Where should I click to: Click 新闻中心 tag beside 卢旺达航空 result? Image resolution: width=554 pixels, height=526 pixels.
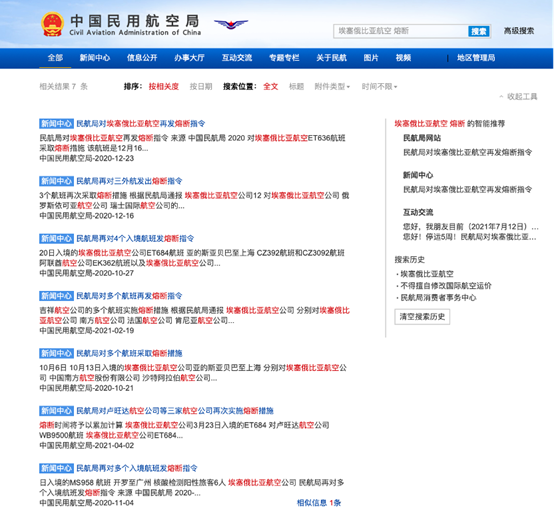(56, 411)
